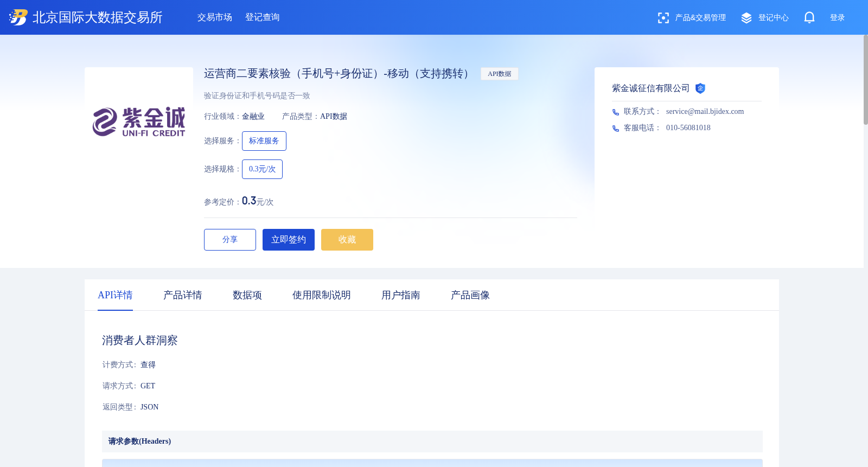Click the Beijing data exchange logo icon
The width and height of the screenshot is (868, 467).
pyautogui.click(x=18, y=17)
